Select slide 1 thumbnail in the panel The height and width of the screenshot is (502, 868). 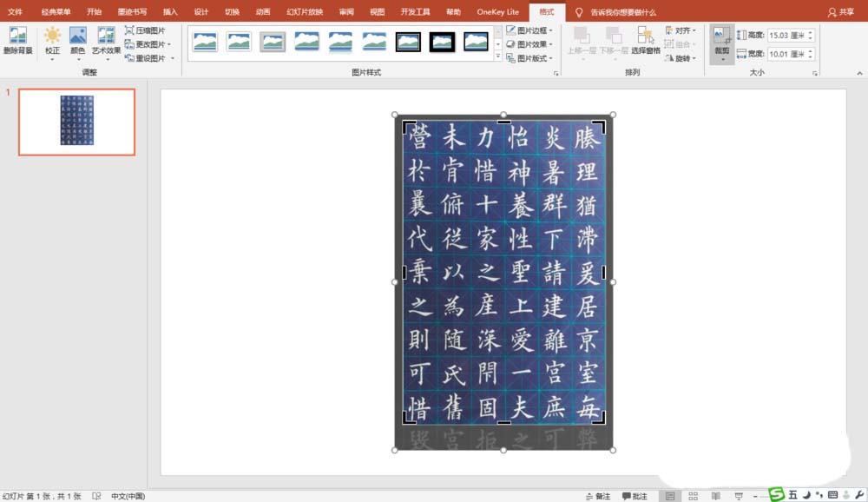tap(77, 122)
